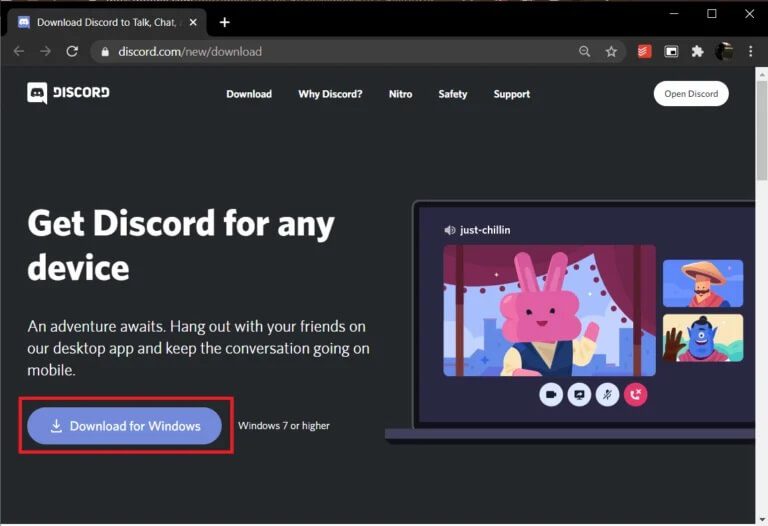Click the screen share icon in mockup

point(579,394)
